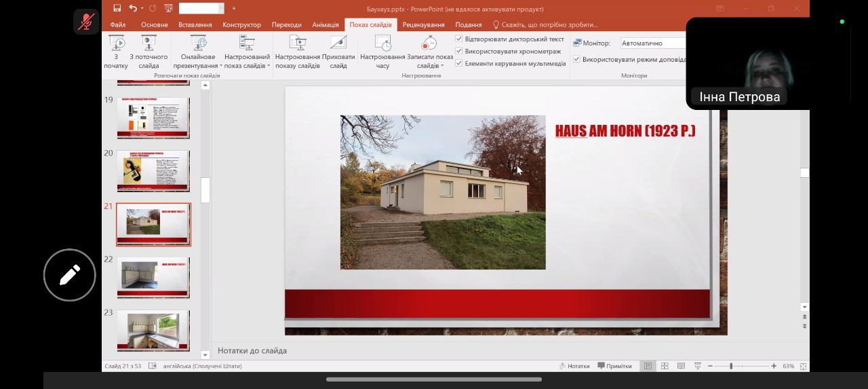
Task: Open the Монітор dropdown set to Автоматично
Action: 651,43
